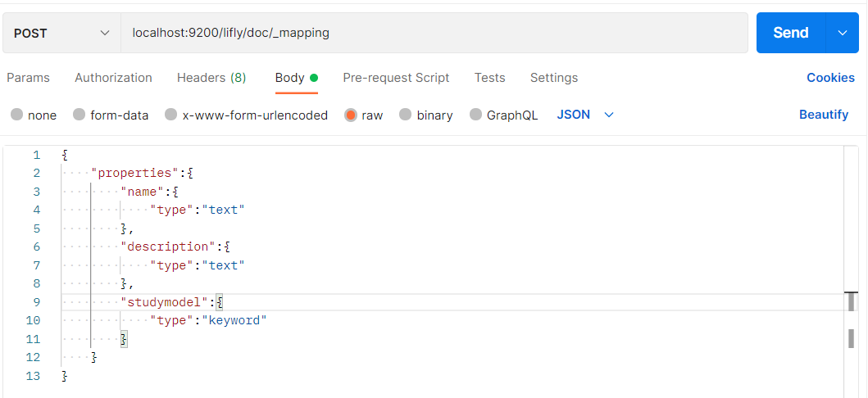
Task: Choose the form-data radio option
Action: [x=80, y=115]
